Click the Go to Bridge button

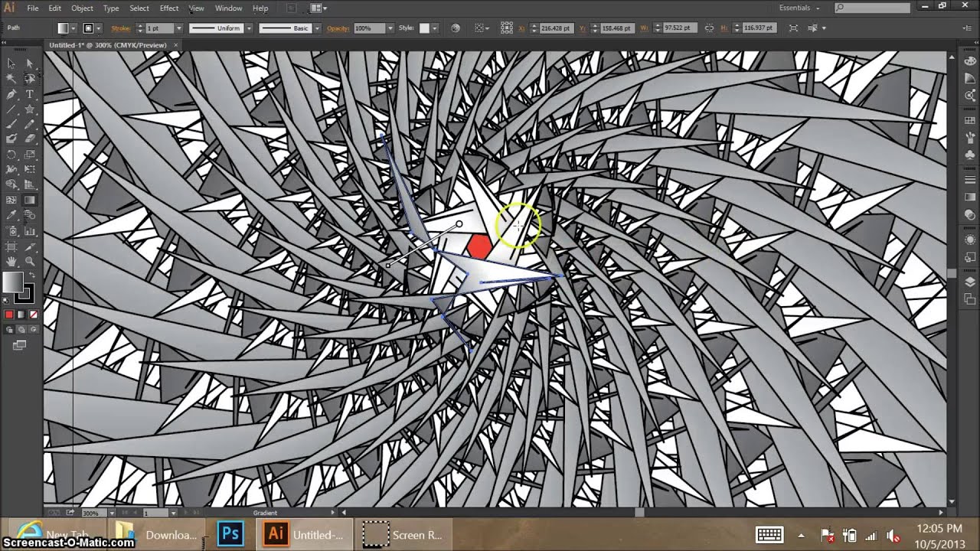[292, 8]
